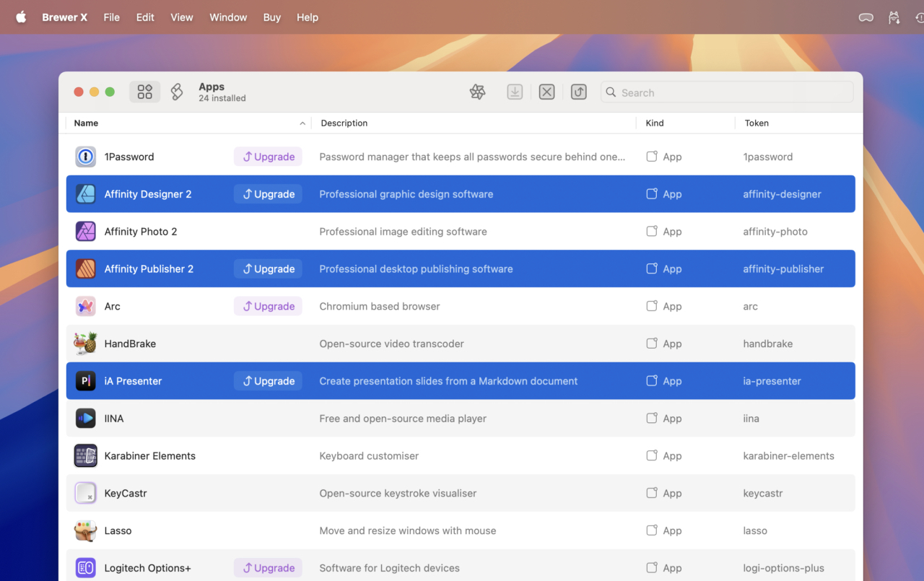Click the Affinity Publisher 2 app icon

(86, 268)
